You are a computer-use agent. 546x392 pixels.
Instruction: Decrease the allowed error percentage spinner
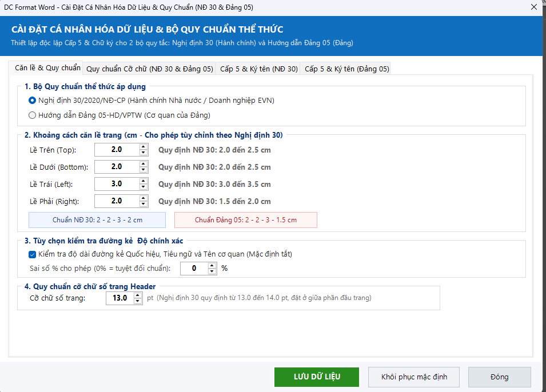click(212, 271)
